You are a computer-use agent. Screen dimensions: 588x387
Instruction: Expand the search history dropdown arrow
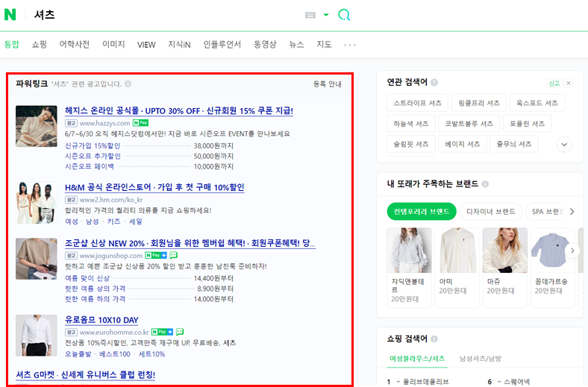click(326, 15)
